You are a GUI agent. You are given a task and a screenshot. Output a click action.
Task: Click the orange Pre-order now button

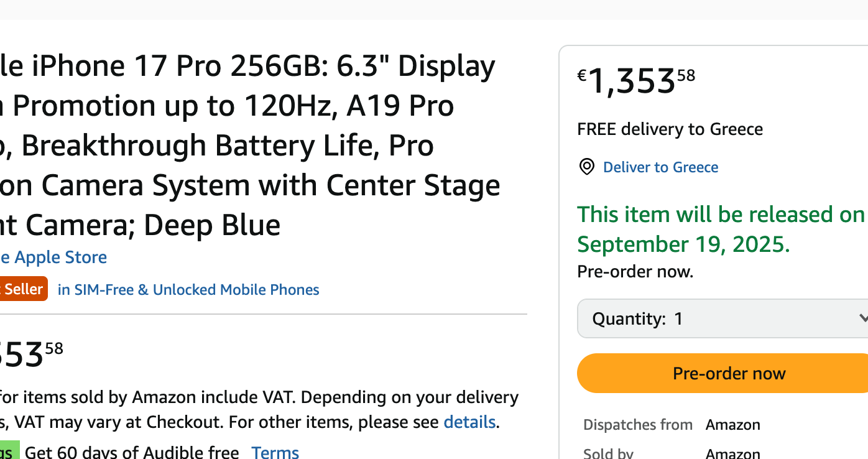pyautogui.click(x=723, y=373)
